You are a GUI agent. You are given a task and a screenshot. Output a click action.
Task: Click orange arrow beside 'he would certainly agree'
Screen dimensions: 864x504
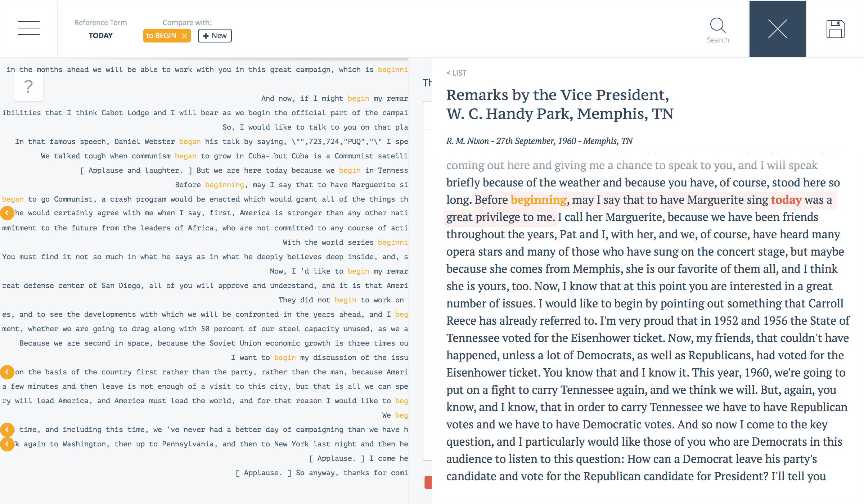coord(7,213)
